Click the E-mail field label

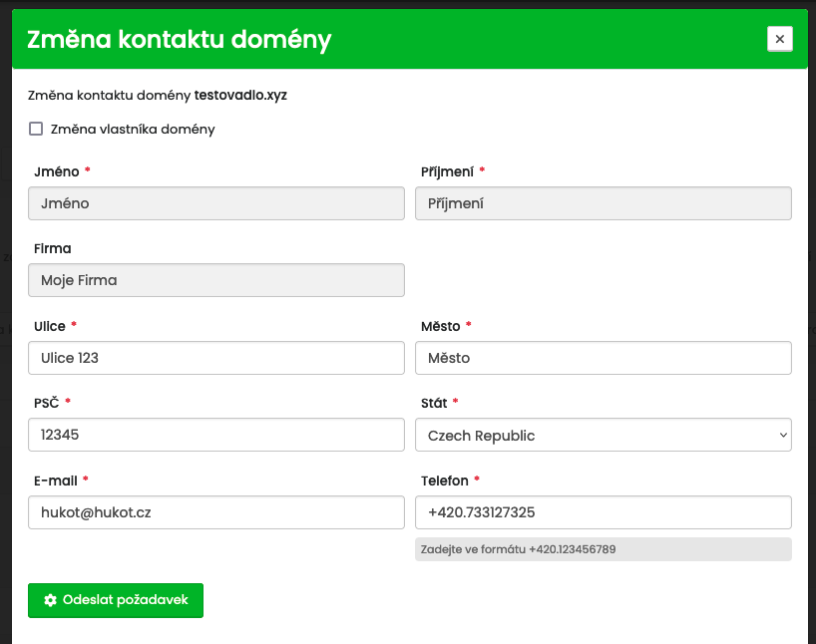pyautogui.click(x=55, y=481)
